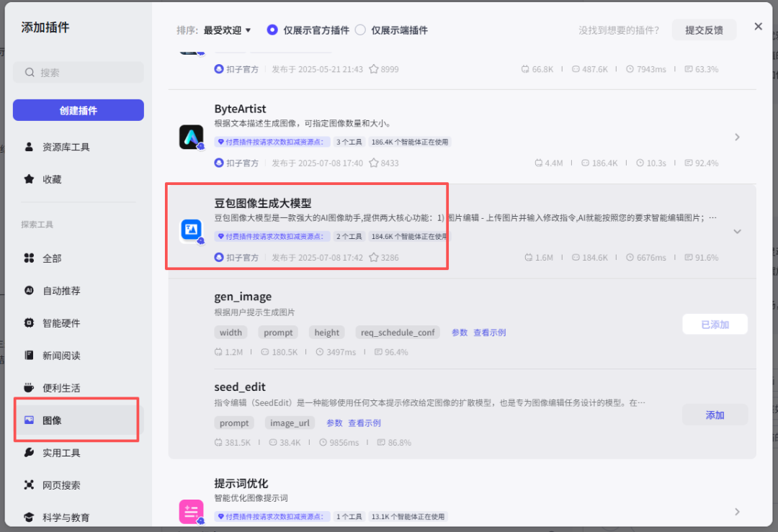Click the 图像 picture icon in sidebar
This screenshot has width=778, height=532.
click(x=29, y=420)
